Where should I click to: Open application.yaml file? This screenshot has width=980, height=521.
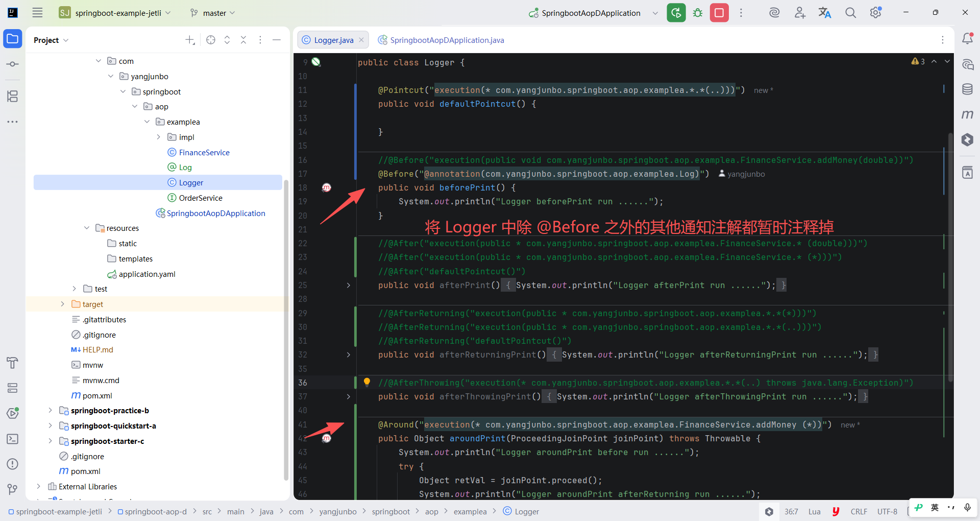(141, 274)
